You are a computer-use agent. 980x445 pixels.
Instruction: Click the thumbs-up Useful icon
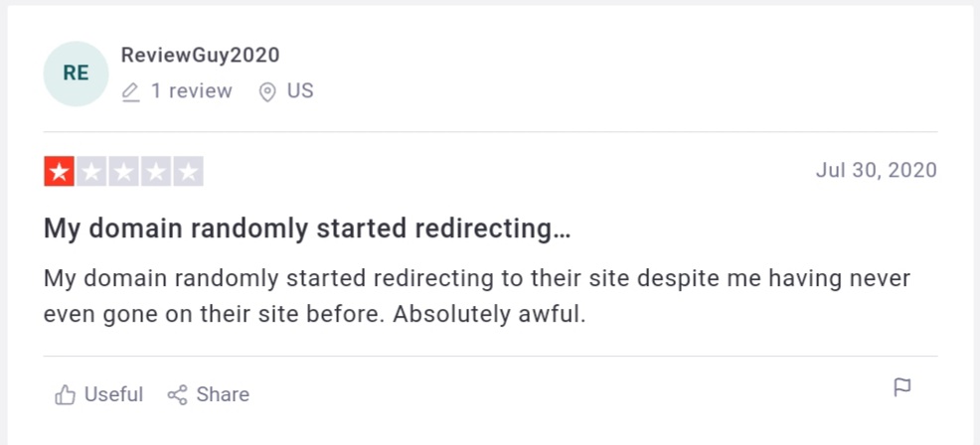pyautogui.click(x=66, y=395)
